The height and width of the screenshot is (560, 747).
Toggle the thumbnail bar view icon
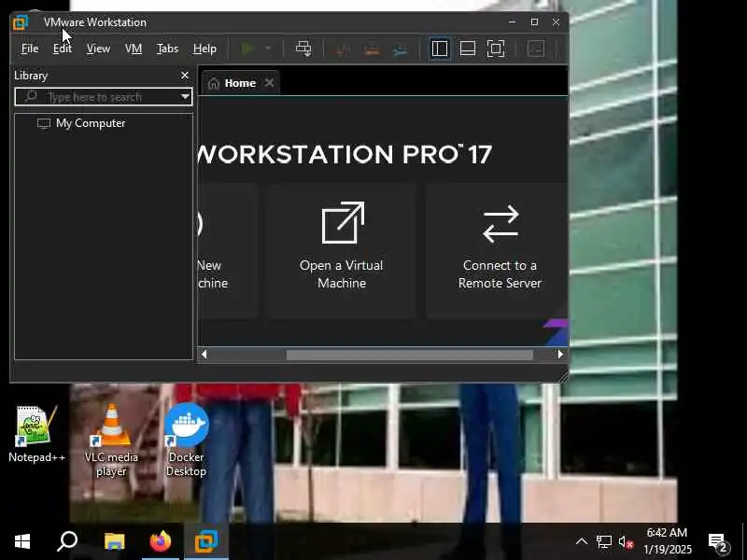pos(468,49)
